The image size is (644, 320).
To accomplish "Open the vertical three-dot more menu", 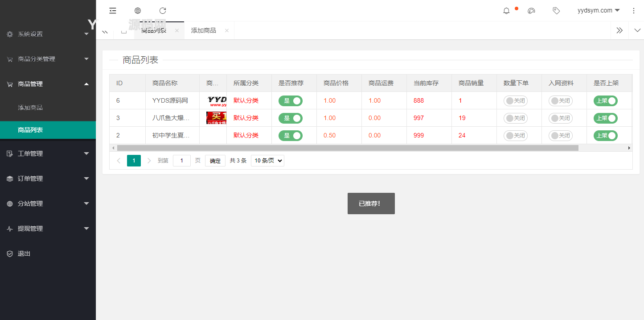I will pos(634,11).
